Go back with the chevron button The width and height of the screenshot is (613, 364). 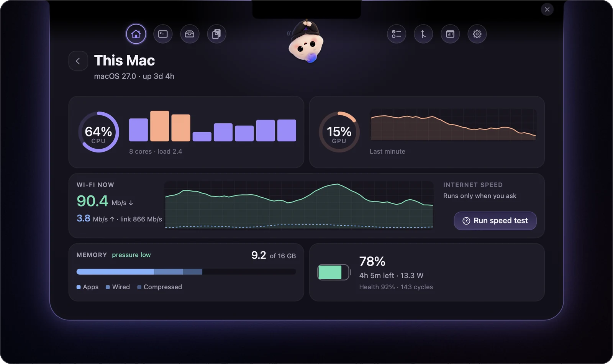click(78, 61)
